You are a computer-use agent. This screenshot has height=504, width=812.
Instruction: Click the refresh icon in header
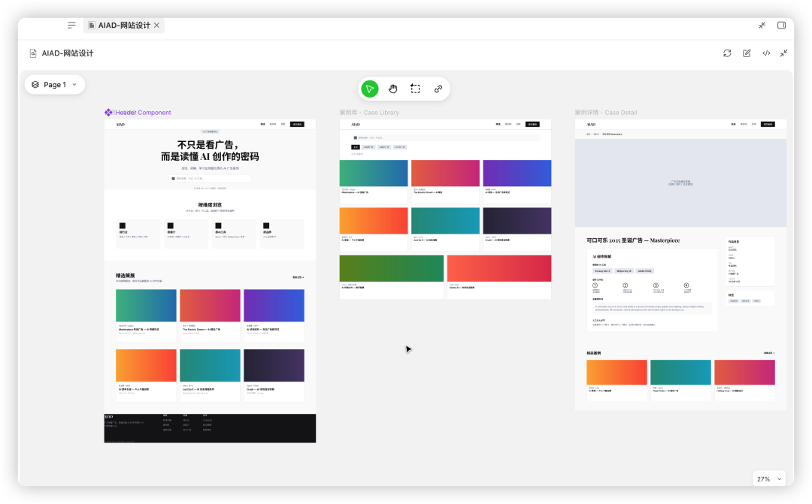click(x=727, y=53)
